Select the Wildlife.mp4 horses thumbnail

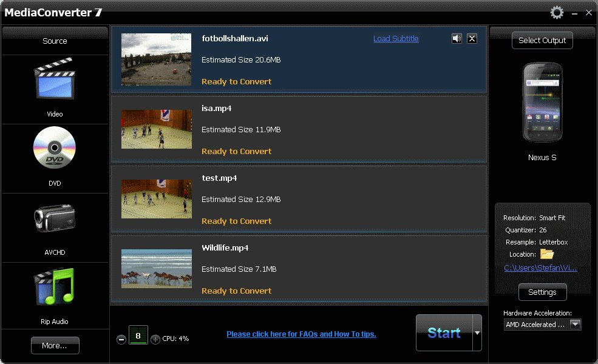coord(157,269)
